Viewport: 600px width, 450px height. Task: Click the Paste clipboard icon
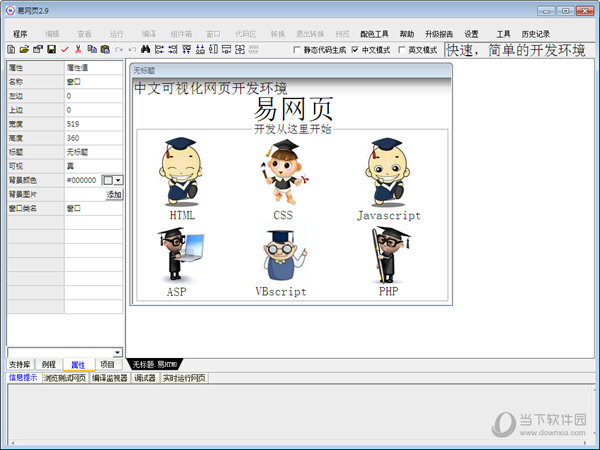105,49
